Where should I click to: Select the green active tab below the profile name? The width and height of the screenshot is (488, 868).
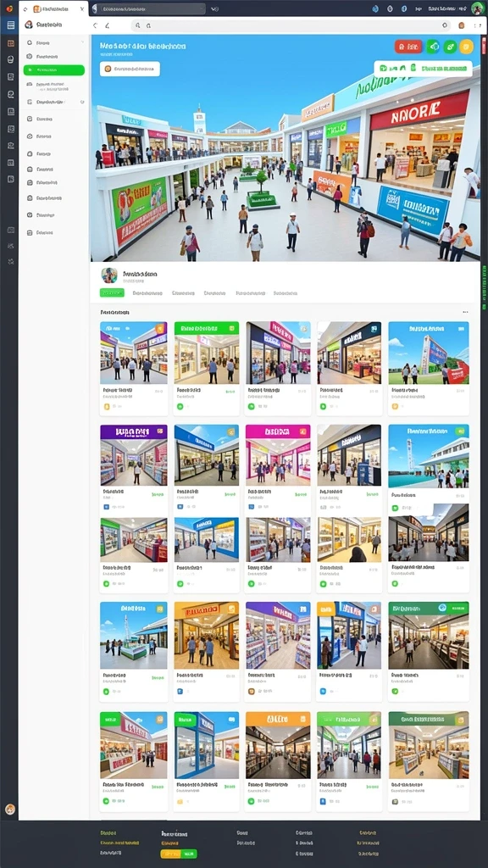click(x=112, y=292)
